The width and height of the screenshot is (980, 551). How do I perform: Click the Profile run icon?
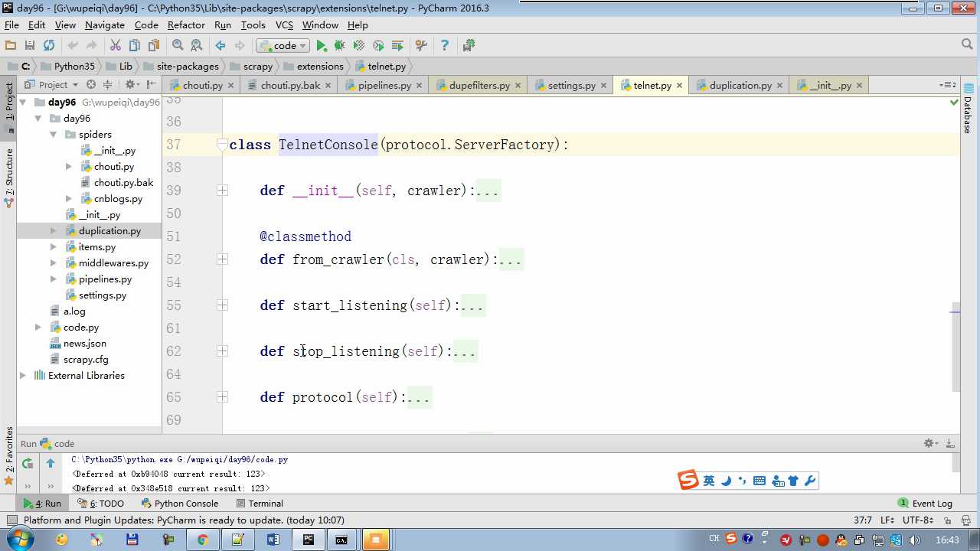[x=378, y=45]
